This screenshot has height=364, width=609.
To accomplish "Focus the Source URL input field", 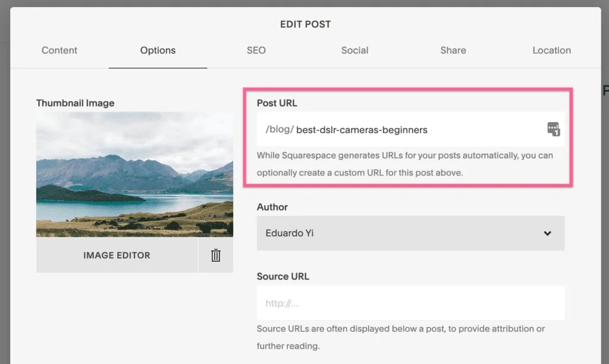I will point(410,303).
